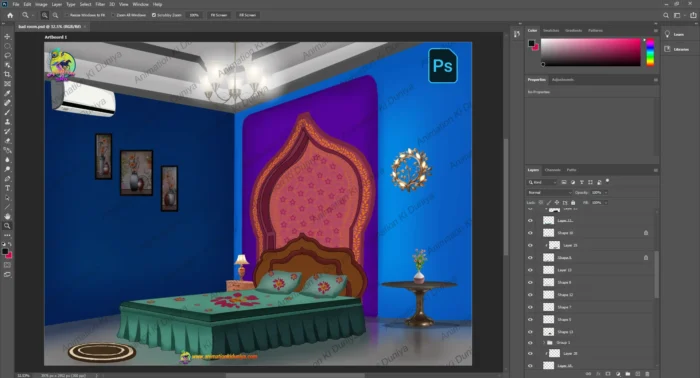This screenshot has width=700, height=378.
Task: Open the Filter menu
Action: tap(100, 4)
